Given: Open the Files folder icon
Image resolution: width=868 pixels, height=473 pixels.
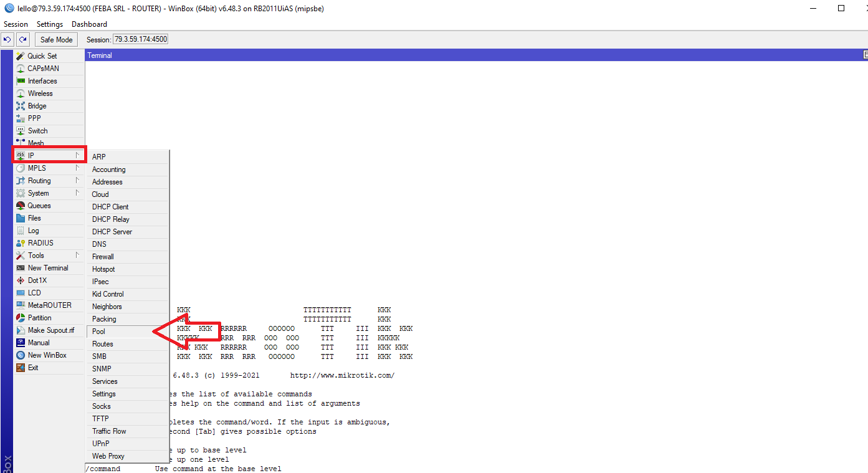Looking at the screenshot, I should coord(21,218).
